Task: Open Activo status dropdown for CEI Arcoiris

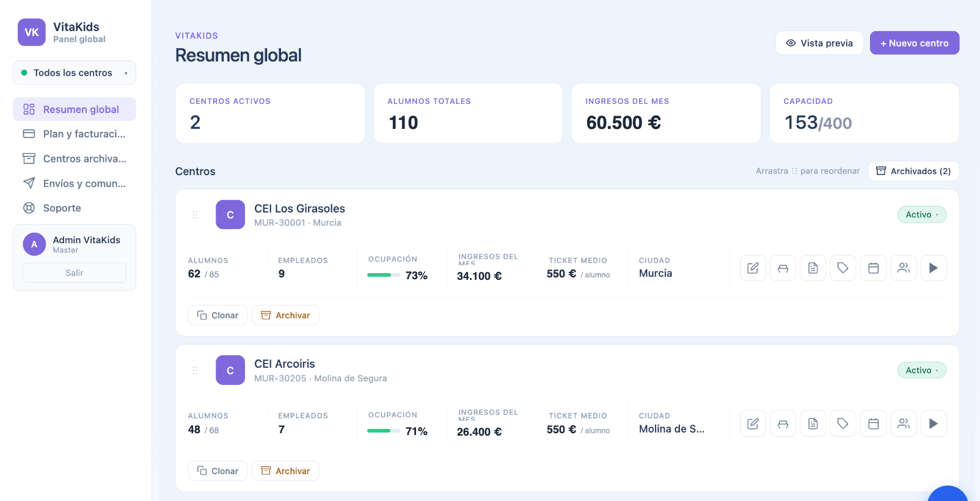Action: tap(921, 370)
